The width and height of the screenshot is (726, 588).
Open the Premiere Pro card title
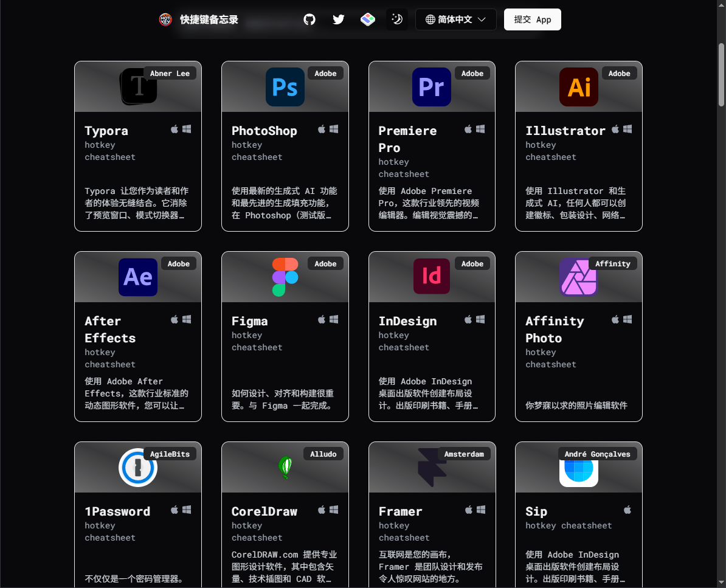[x=407, y=139]
